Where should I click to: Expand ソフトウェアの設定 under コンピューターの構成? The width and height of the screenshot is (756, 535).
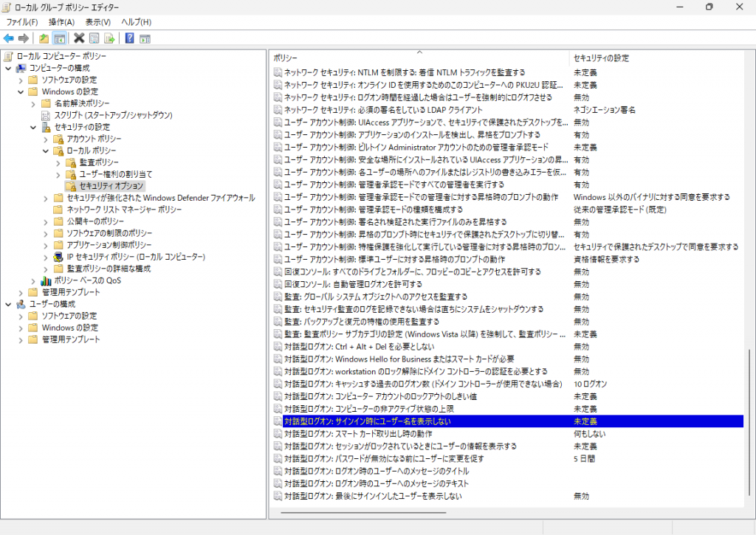pyautogui.click(x=21, y=80)
